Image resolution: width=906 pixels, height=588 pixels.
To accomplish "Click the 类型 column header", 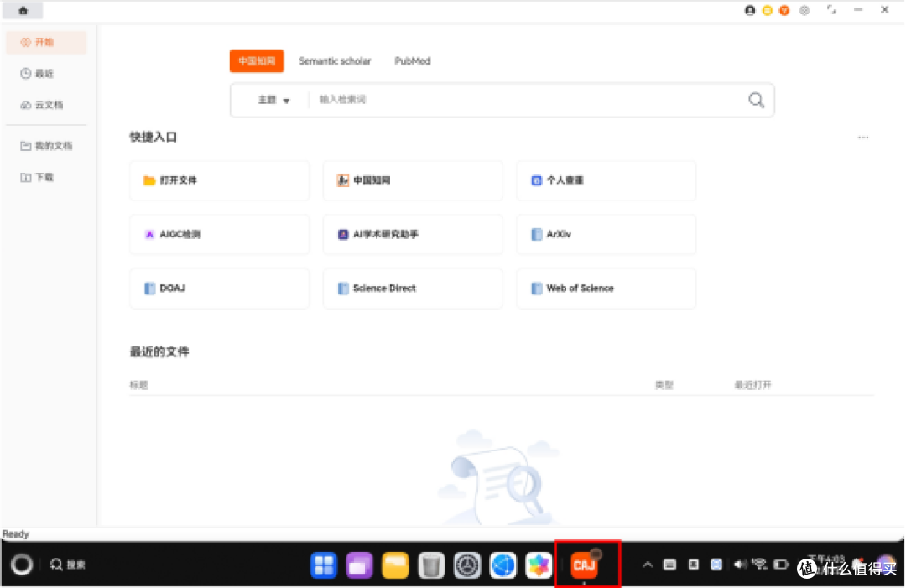I will tap(664, 385).
